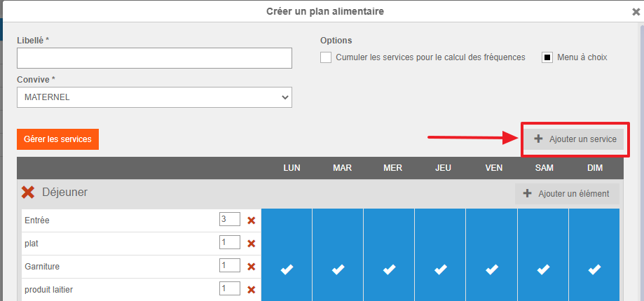This screenshot has height=301, width=644.
Task: Toggle the Friday (VEN) checkmark cell
Action: [x=492, y=269]
